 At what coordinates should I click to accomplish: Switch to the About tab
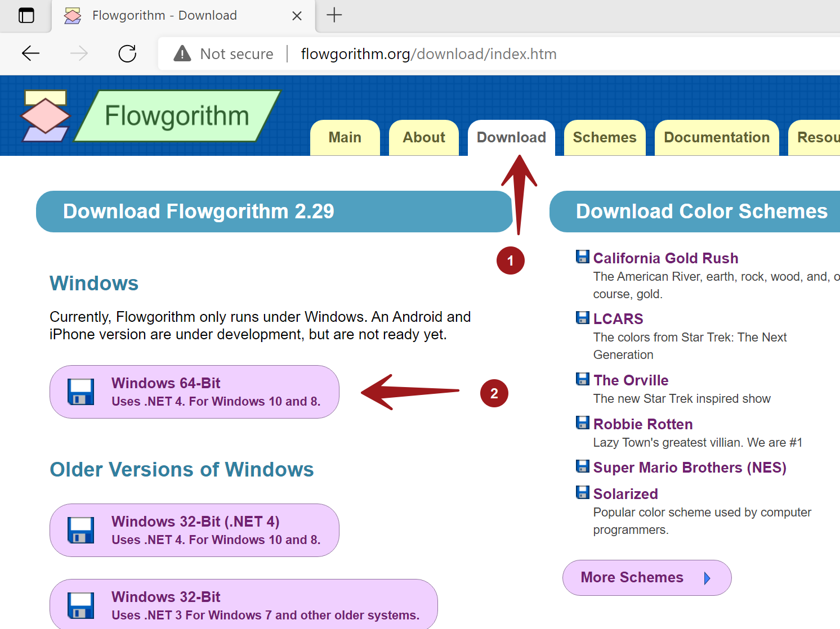(423, 138)
